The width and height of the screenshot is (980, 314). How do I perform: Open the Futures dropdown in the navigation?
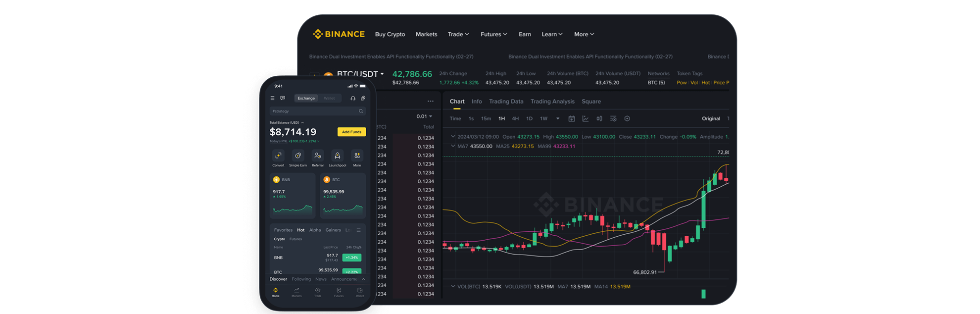point(493,34)
